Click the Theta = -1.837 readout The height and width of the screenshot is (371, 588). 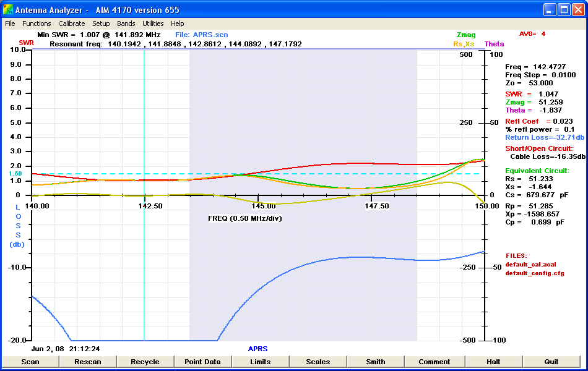point(534,110)
